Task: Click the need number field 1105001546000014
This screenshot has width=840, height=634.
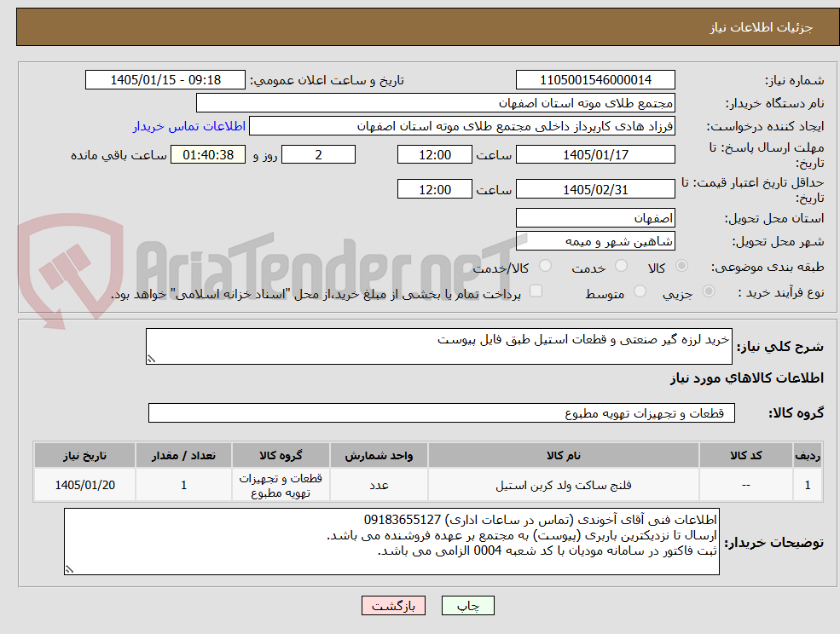Action: click(595, 80)
